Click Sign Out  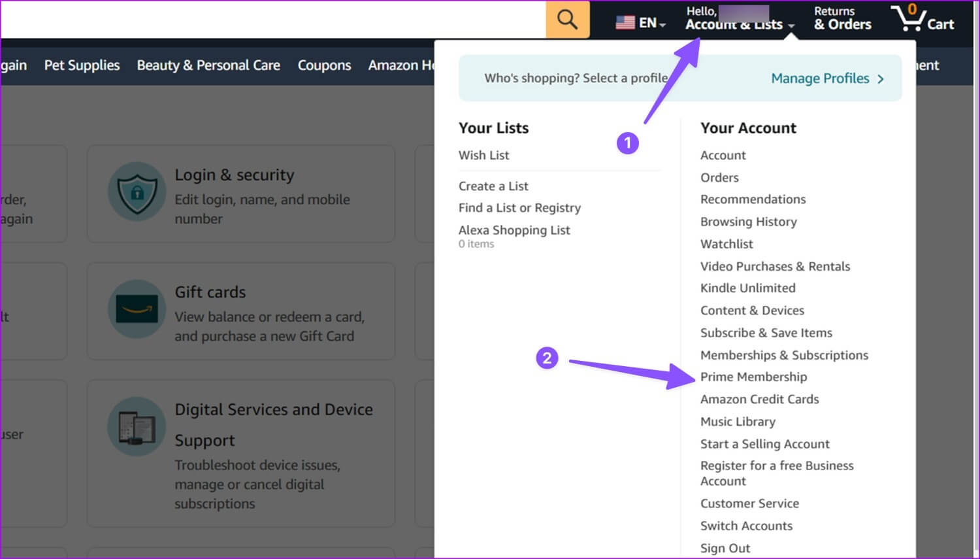[x=725, y=548]
